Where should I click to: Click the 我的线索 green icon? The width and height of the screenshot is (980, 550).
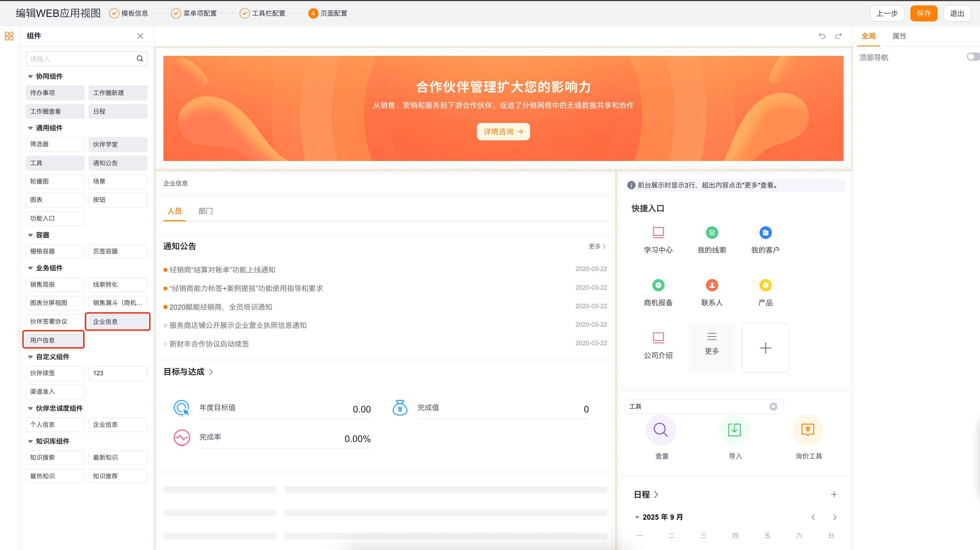pyautogui.click(x=711, y=233)
